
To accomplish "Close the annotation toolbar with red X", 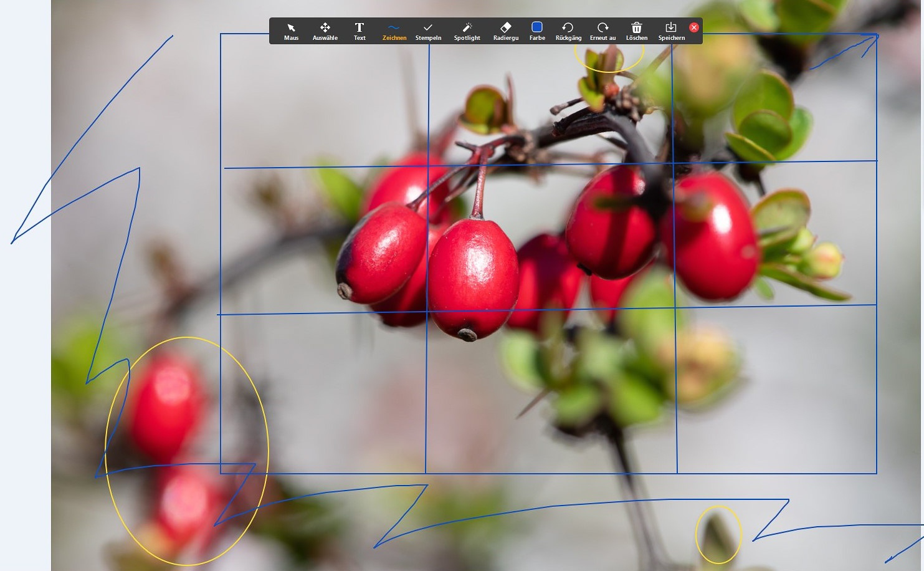I will [x=694, y=27].
